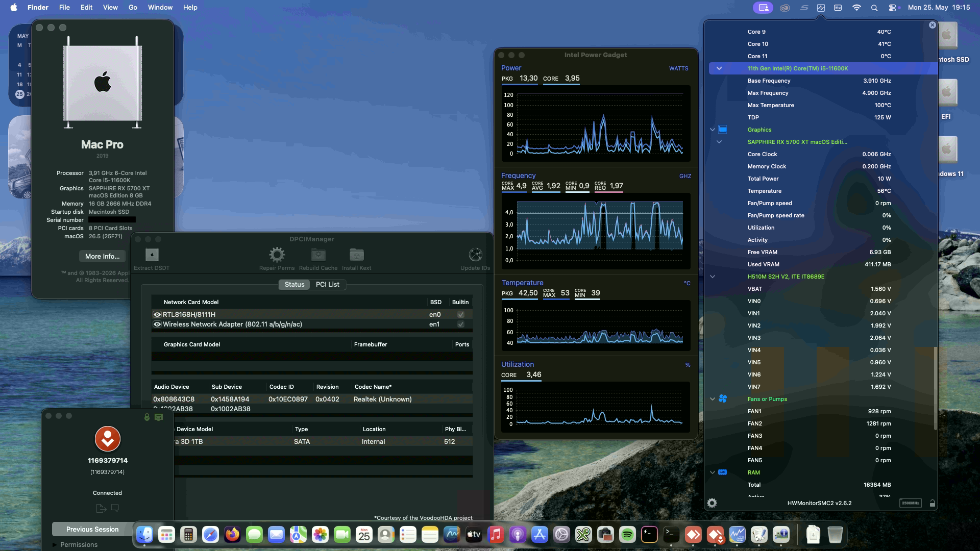980x551 pixels.
Task: Open Trash from the Dock
Action: click(835, 535)
